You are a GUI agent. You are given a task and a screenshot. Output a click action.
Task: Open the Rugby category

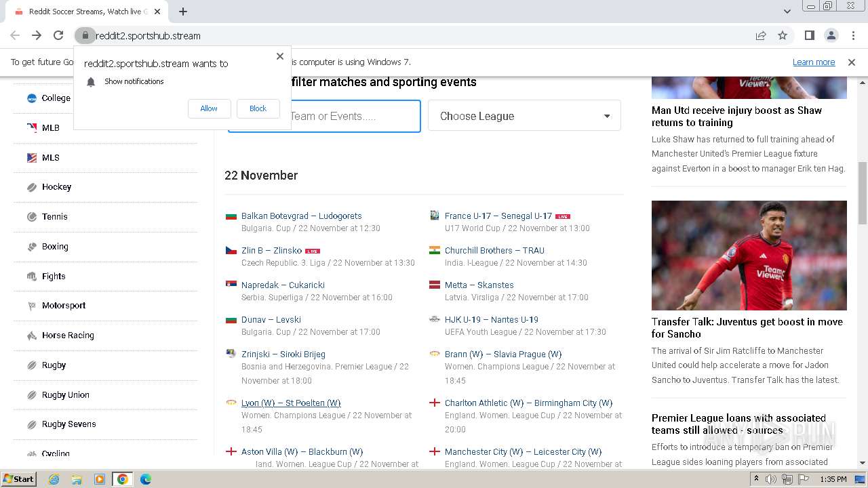click(54, 365)
